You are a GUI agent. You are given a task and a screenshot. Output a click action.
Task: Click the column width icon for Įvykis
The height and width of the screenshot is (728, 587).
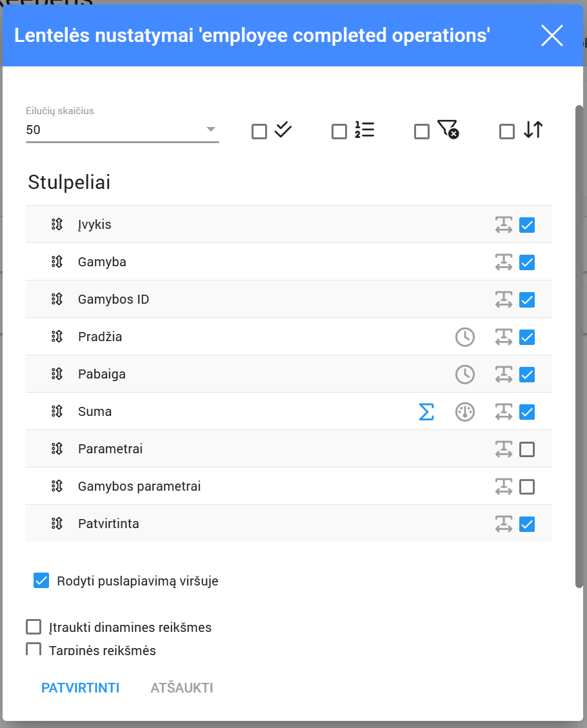(504, 225)
